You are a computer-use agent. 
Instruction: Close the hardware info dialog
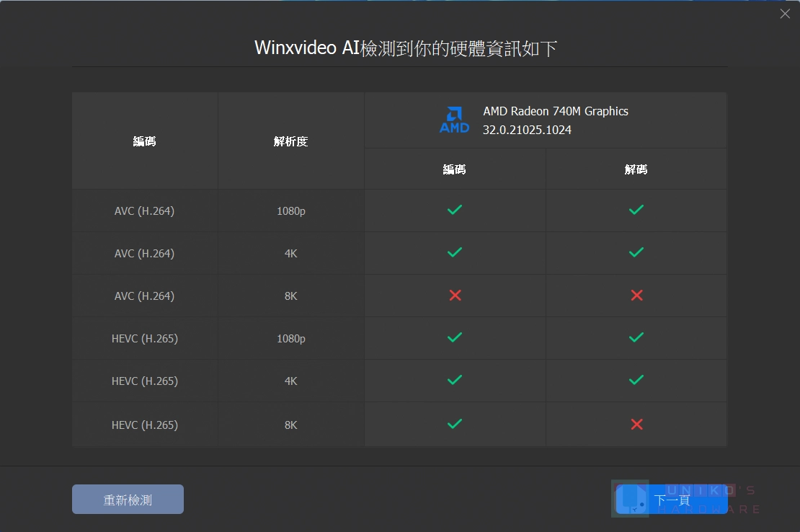pyautogui.click(x=785, y=14)
